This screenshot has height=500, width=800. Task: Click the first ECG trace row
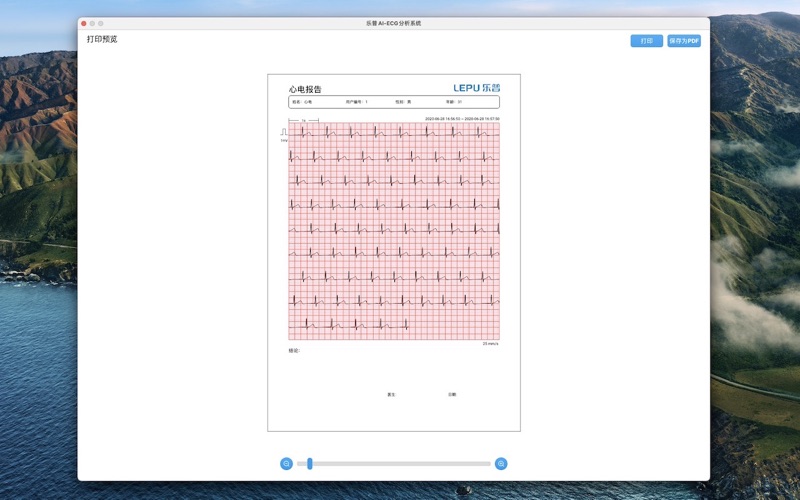click(x=394, y=132)
